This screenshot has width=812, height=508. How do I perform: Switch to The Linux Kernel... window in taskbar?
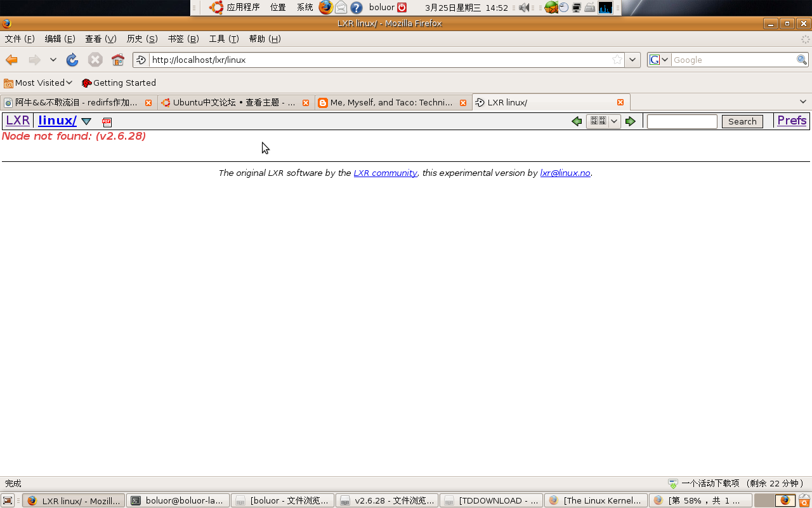[596, 500]
